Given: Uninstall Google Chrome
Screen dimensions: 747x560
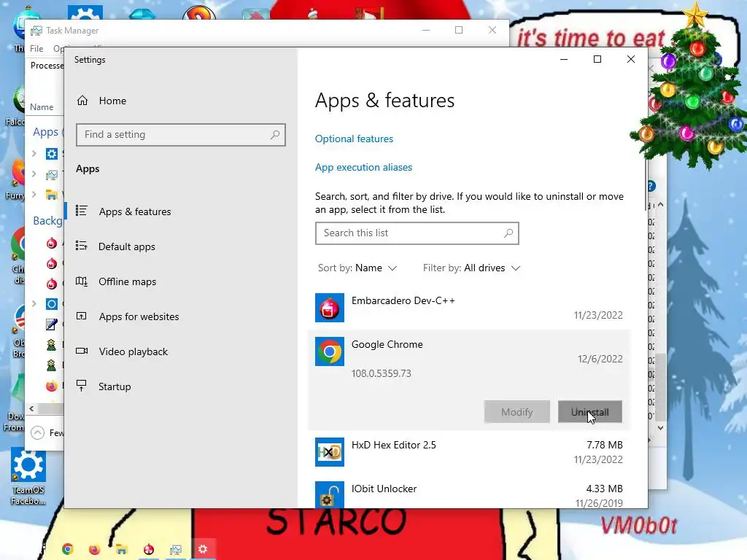Looking at the screenshot, I should point(589,412).
